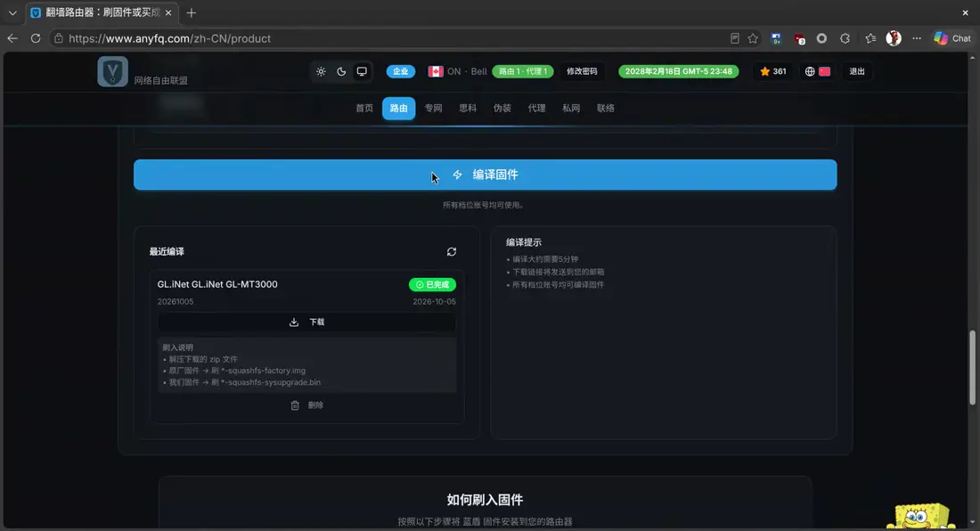Click the build version text 20261005
Viewport: 980px width, 531px height.
point(176,302)
